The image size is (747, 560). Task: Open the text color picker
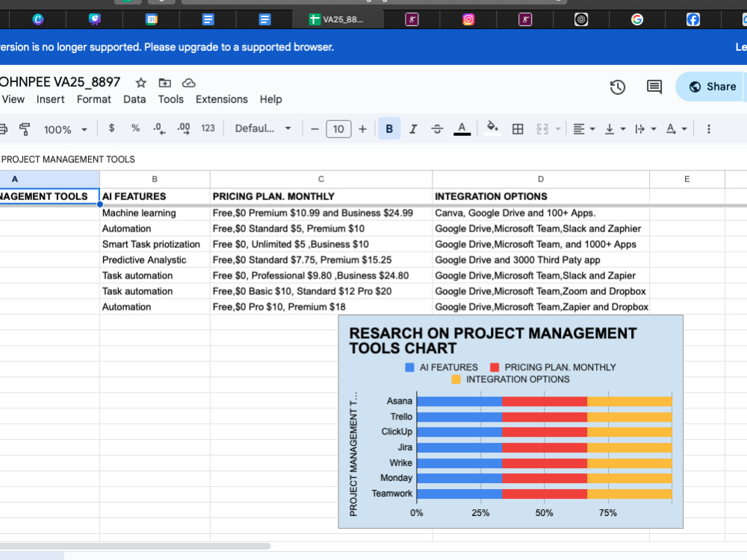(462, 129)
